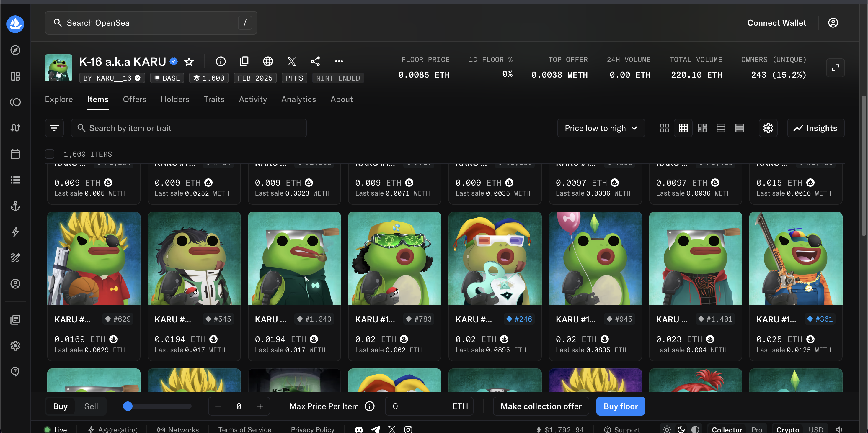Open the Telegram icon in the footer

click(x=375, y=429)
